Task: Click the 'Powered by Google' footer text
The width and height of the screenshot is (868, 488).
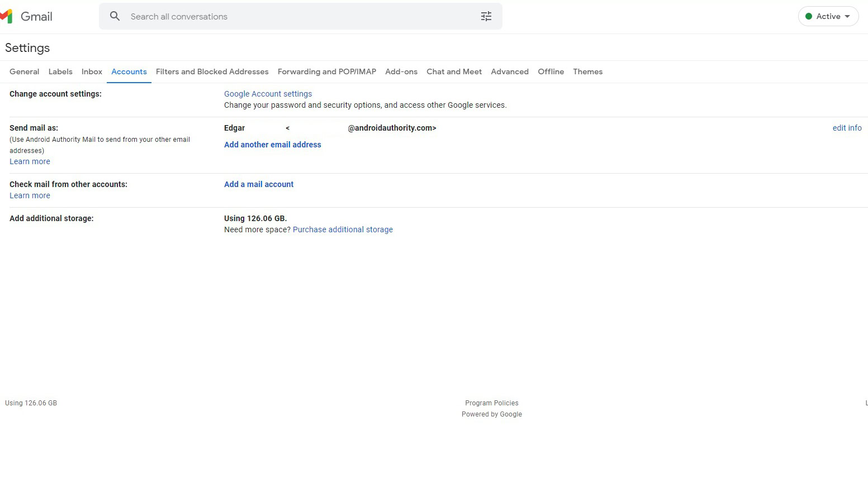Action: pos(492,414)
